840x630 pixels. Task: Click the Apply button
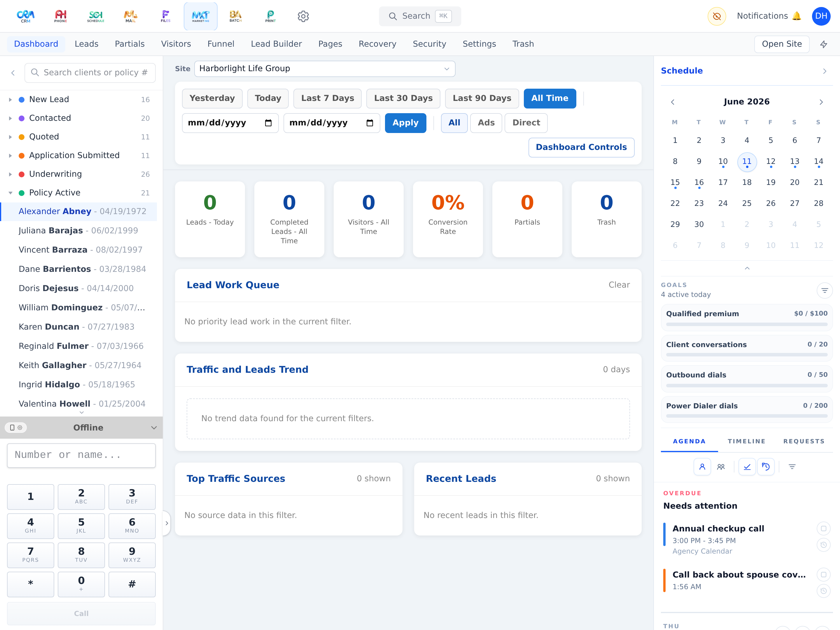(x=406, y=123)
